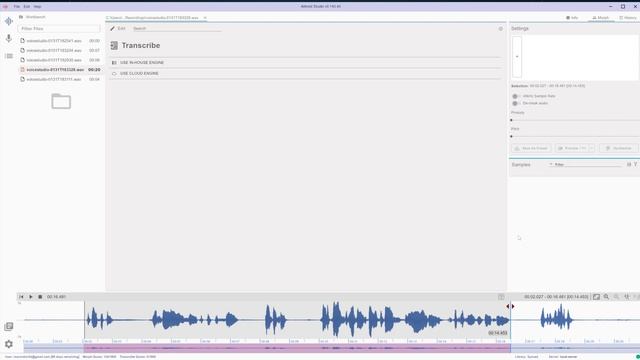640x360 pixels.
Task: Click into the Search field
Action: 177,29
